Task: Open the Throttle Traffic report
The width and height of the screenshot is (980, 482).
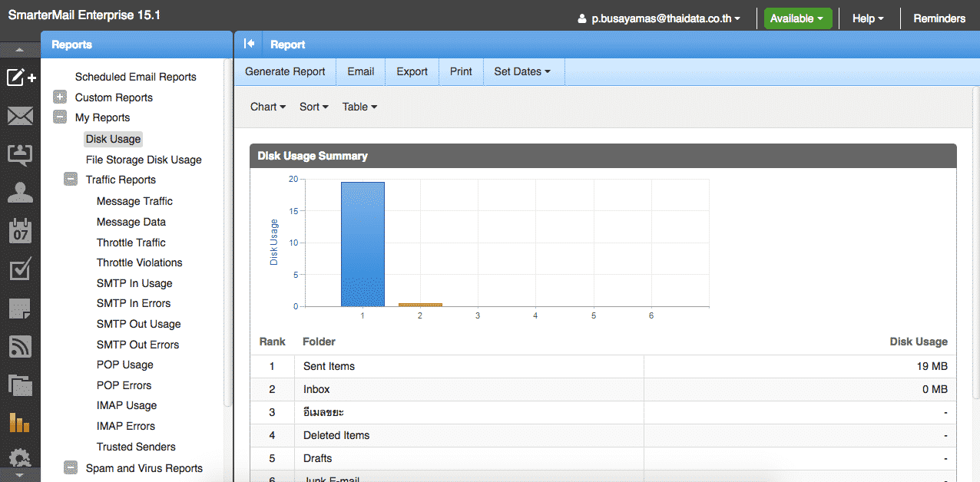Action: tap(131, 243)
